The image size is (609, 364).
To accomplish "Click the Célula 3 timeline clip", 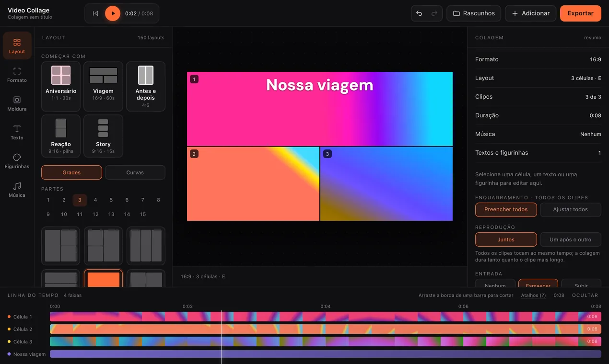I will click(326, 341).
